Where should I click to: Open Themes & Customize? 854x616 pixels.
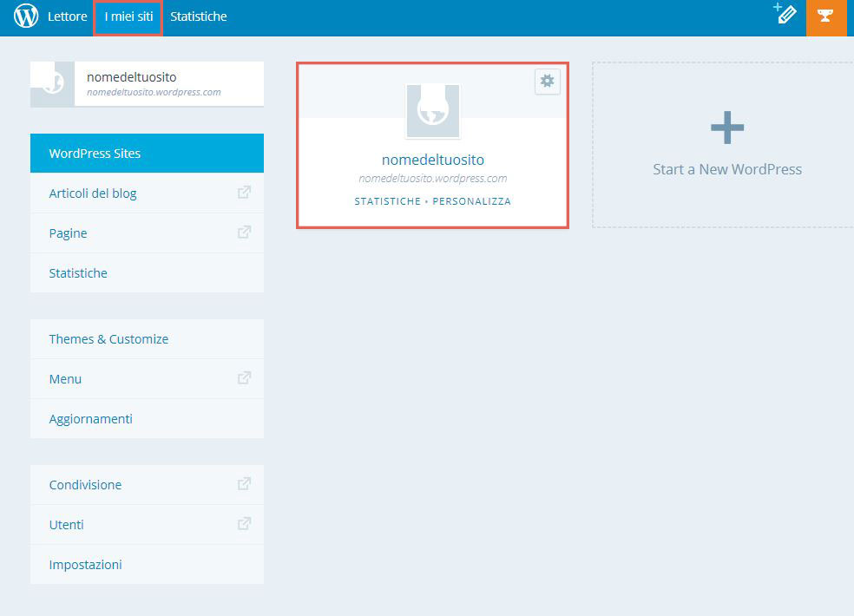click(147, 338)
